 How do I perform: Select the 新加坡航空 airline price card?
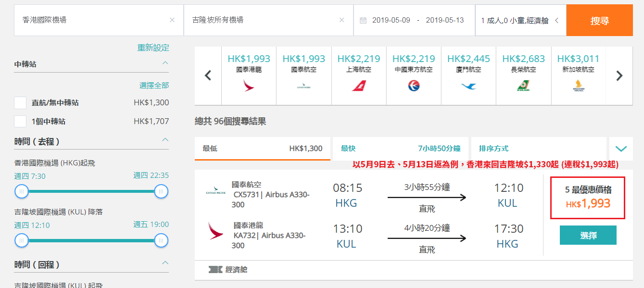[579, 75]
